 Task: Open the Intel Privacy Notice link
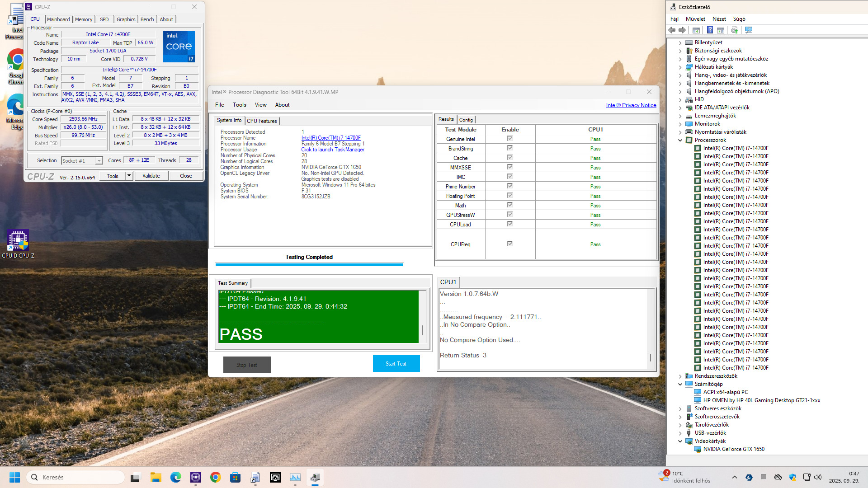(631, 105)
